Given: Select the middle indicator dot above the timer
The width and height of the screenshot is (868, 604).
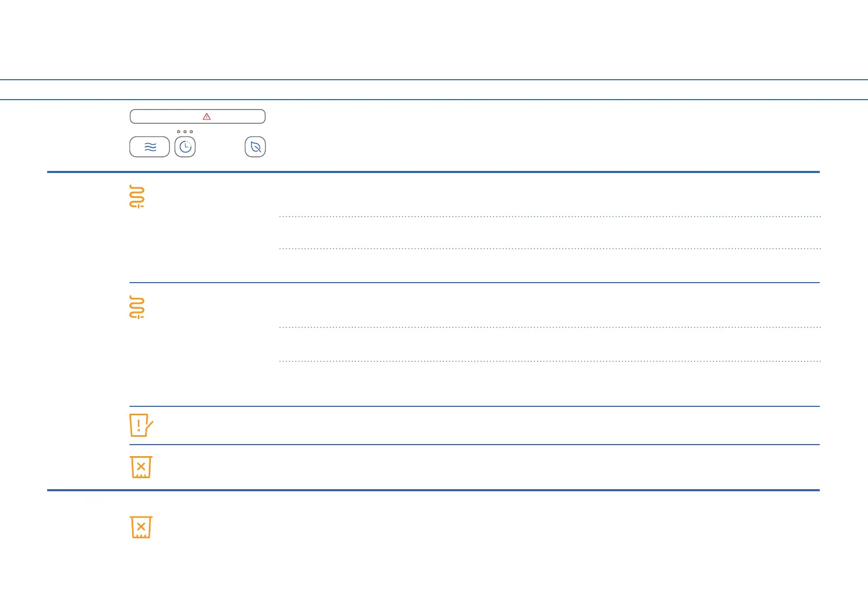Looking at the screenshot, I should click(185, 132).
